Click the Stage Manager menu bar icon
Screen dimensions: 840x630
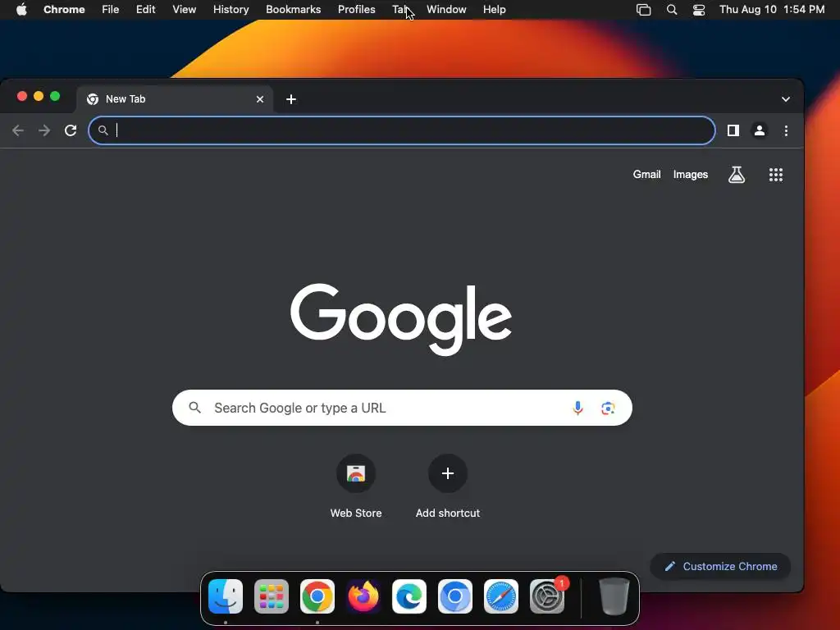coord(643,9)
